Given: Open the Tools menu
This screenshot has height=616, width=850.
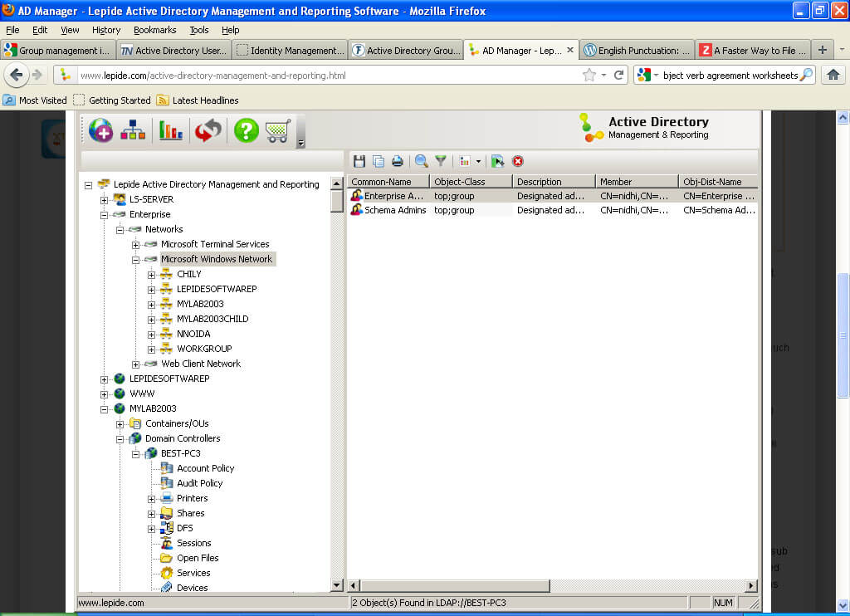Looking at the screenshot, I should pyautogui.click(x=199, y=30).
